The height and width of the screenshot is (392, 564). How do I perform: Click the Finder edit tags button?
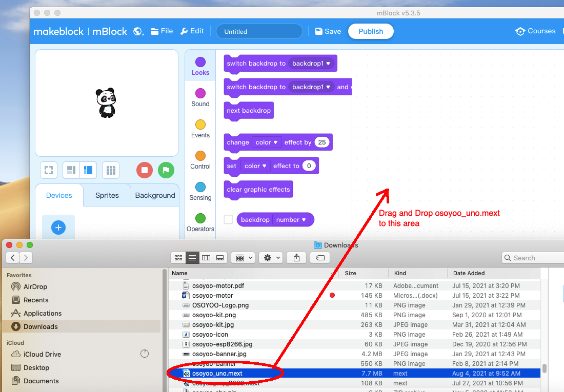point(320,258)
